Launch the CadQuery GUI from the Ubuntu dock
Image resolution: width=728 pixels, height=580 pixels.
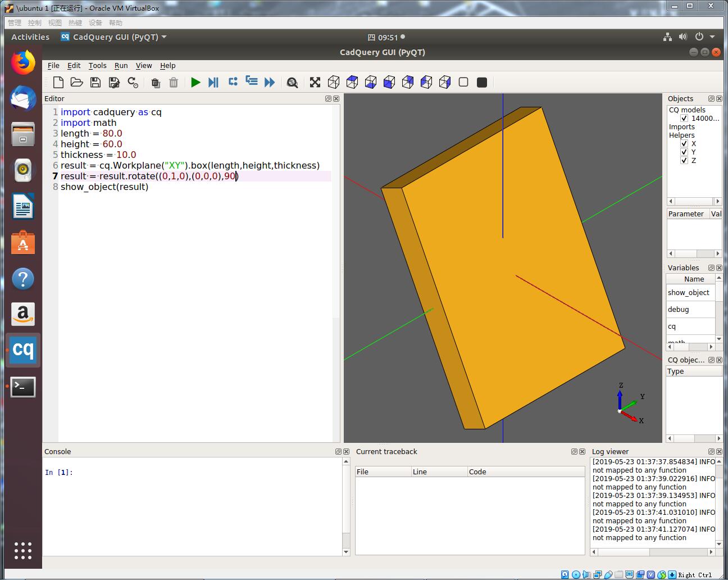click(23, 350)
